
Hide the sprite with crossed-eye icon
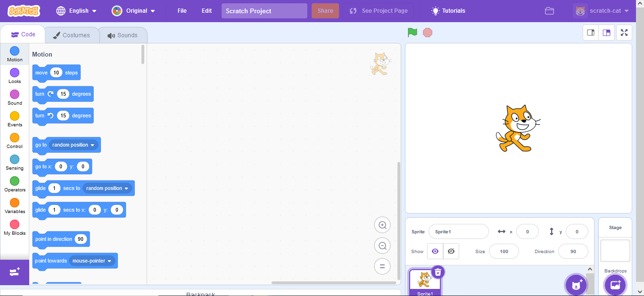(451, 251)
